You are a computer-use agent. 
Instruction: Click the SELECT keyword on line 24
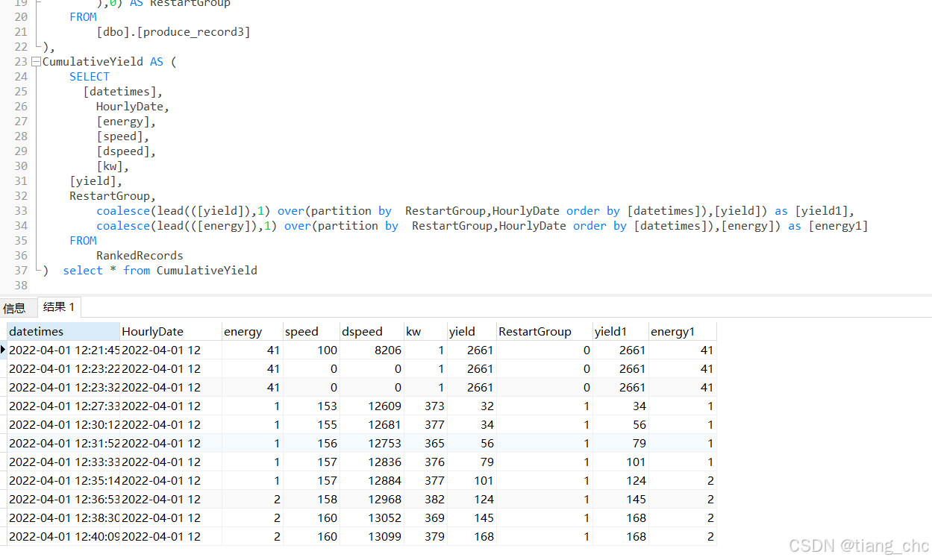(x=90, y=77)
